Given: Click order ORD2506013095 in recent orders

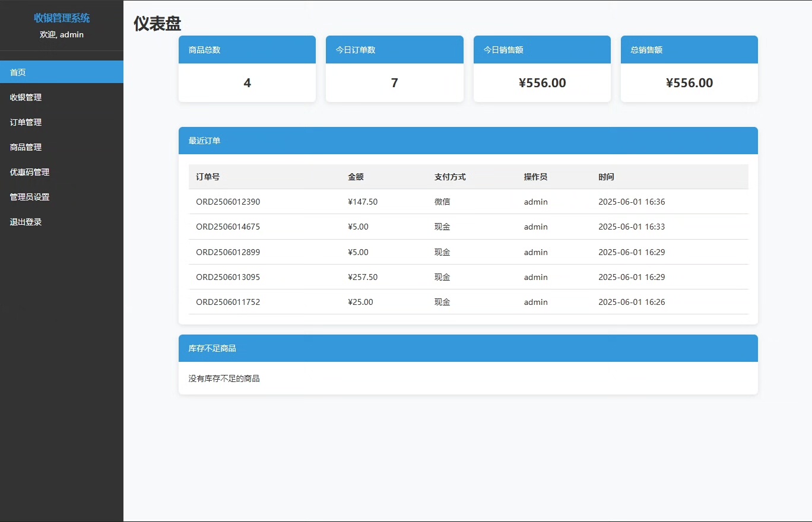Looking at the screenshot, I should coord(228,277).
